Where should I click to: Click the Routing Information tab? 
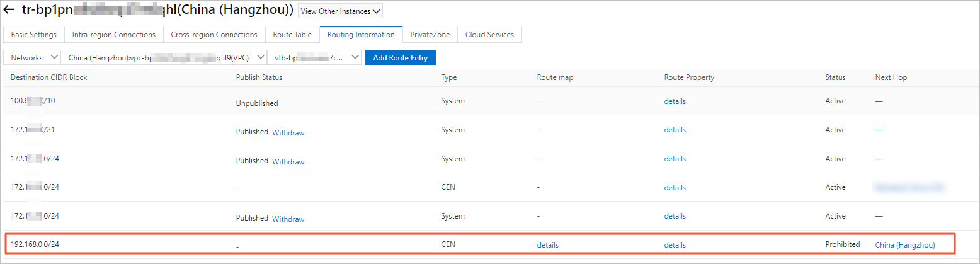(361, 35)
